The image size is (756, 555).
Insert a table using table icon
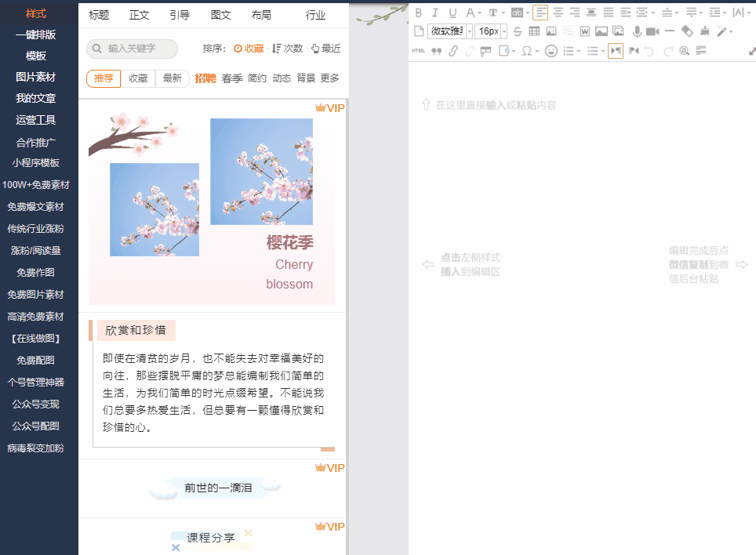[534, 31]
